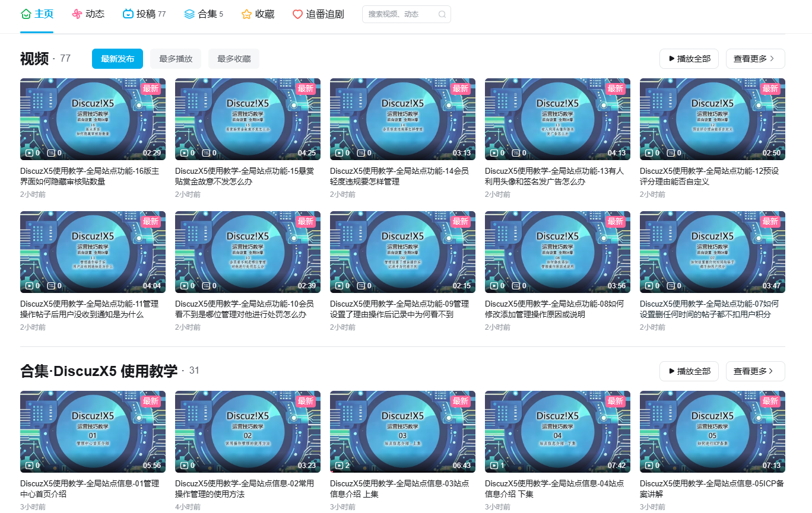Viewport: 812px width, 513px height.
Task: Click title 全局站点信息-05ICP备案讲解
Action: (x=712, y=489)
